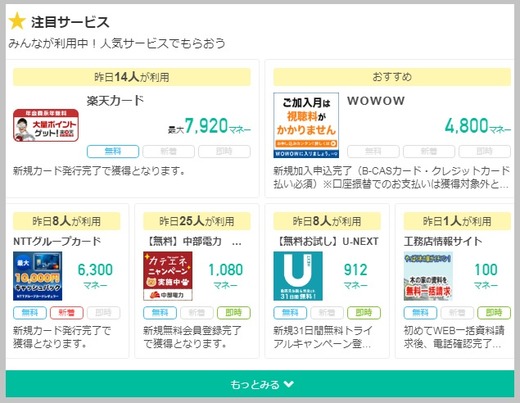Image resolution: width=520 pixels, height=403 pixels.
Task: Click the yellow star icon beside 注目サービス
Action: (17, 21)
